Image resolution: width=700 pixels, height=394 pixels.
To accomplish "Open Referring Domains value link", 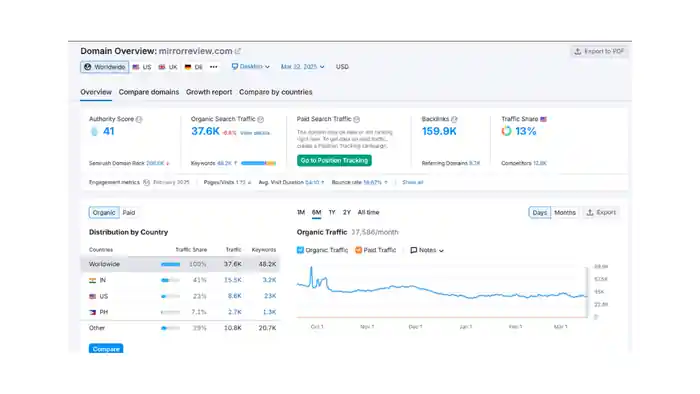I will (x=474, y=163).
